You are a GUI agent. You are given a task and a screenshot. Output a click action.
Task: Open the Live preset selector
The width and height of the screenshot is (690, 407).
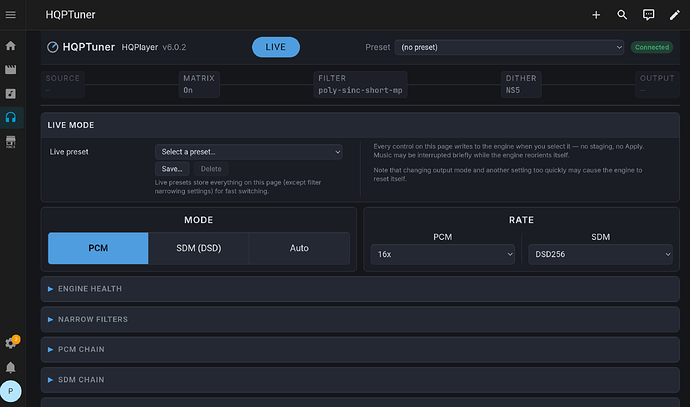pos(249,152)
